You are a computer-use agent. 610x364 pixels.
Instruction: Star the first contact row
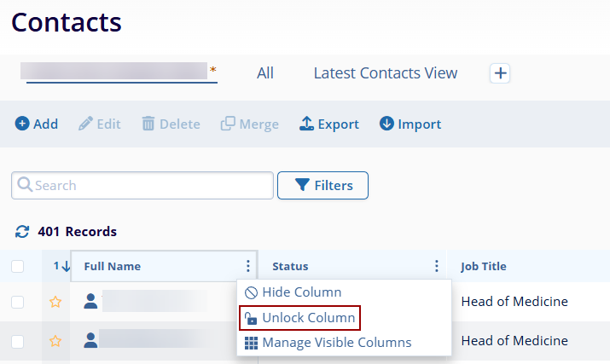[55, 301]
